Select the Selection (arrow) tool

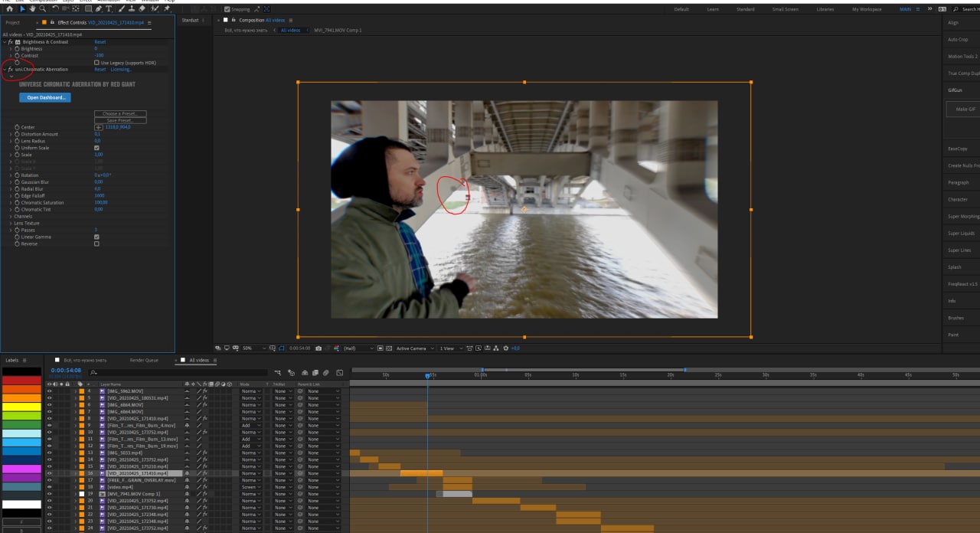pos(22,8)
